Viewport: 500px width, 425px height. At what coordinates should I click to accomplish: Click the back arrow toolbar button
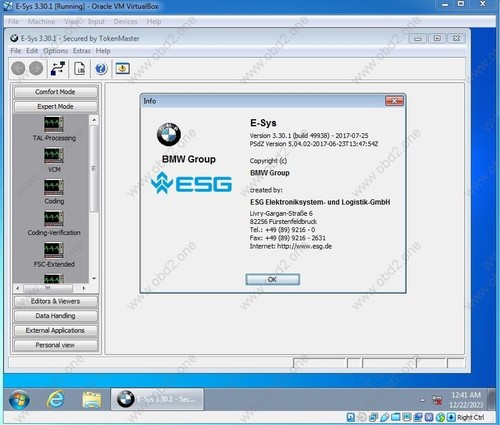click(x=18, y=68)
